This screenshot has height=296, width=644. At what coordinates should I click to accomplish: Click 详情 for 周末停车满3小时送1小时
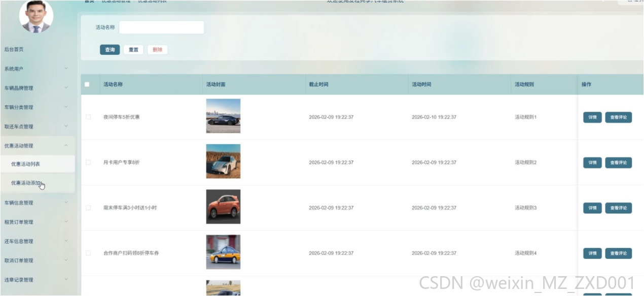(x=592, y=208)
